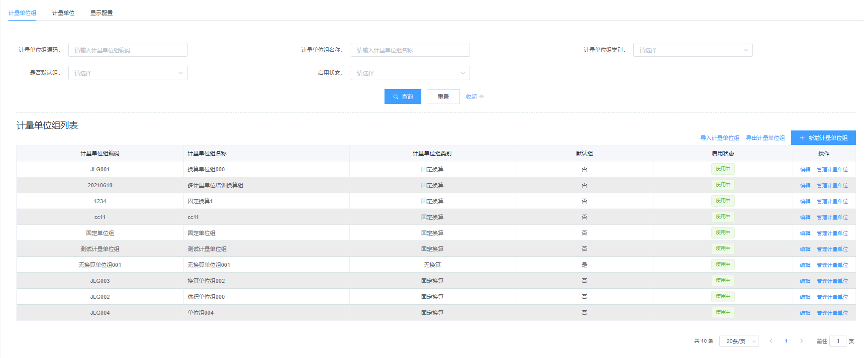Open the 是否默认组 dropdown
This screenshot has width=868, height=358.
pos(127,73)
